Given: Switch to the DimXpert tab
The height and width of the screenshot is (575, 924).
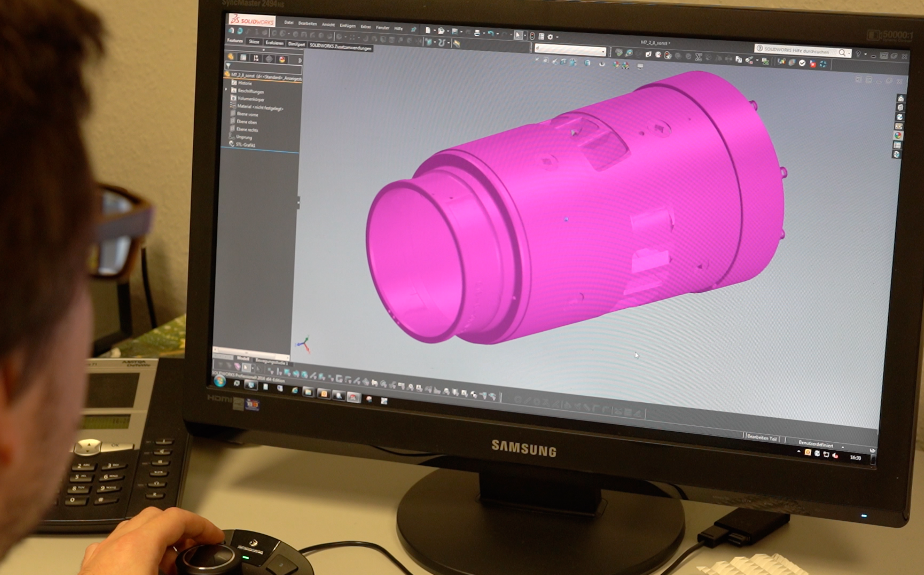Looking at the screenshot, I should click(x=296, y=44).
